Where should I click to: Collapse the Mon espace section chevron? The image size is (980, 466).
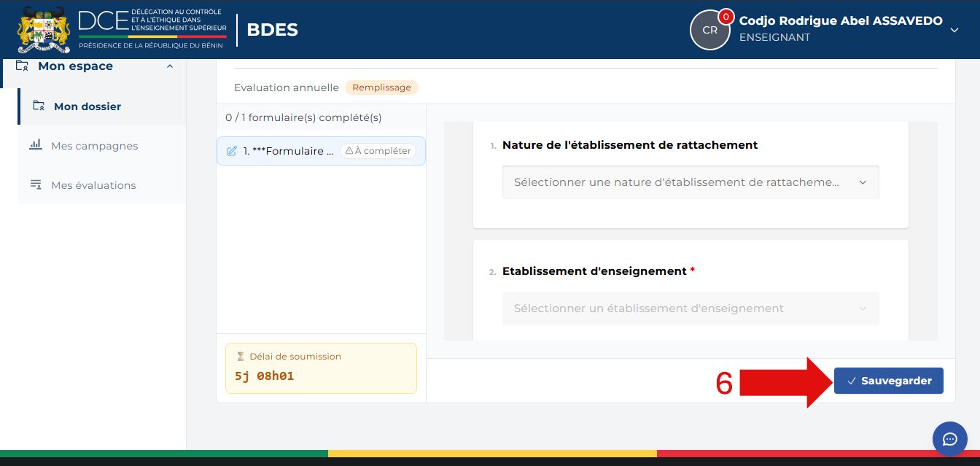coord(170,66)
